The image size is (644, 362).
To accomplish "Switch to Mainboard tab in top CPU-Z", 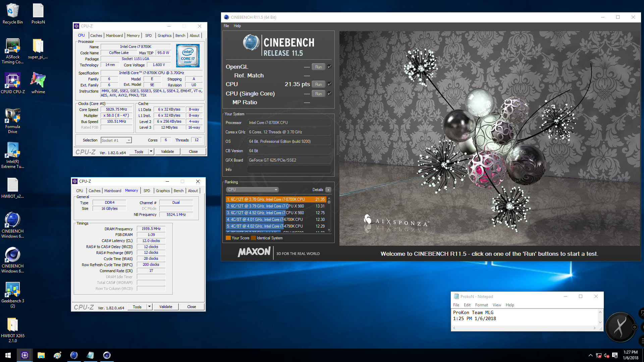I will pyautogui.click(x=114, y=36).
